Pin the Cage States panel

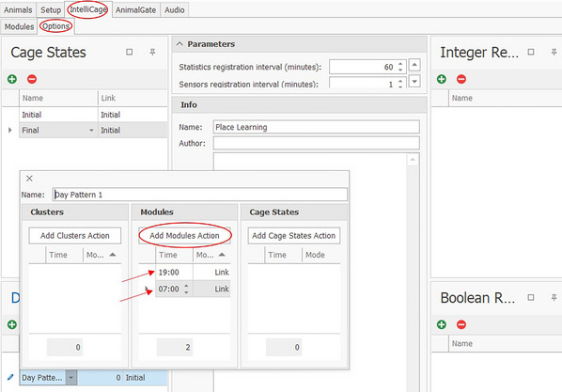pos(152,52)
